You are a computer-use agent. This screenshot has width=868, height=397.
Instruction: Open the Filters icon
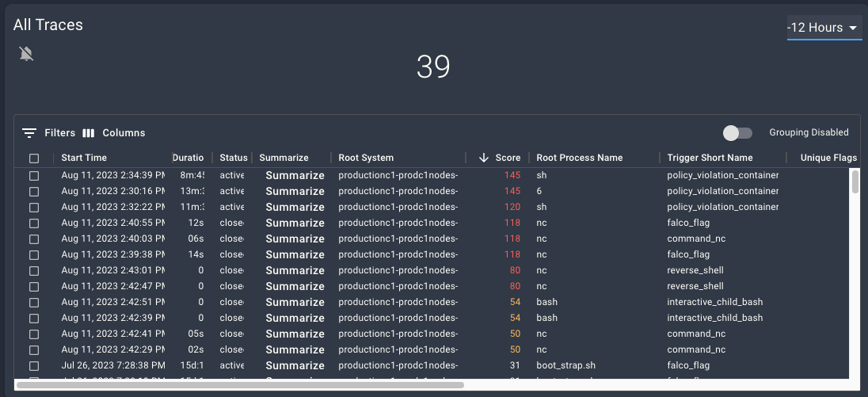[x=29, y=133]
